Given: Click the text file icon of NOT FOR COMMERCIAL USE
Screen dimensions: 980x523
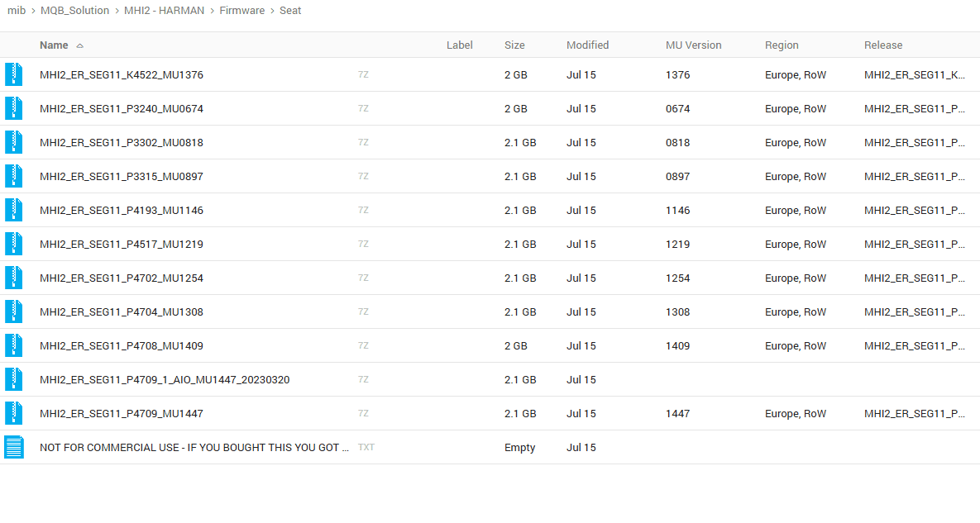Looking at the screenshot, I should tap(14, 448).
